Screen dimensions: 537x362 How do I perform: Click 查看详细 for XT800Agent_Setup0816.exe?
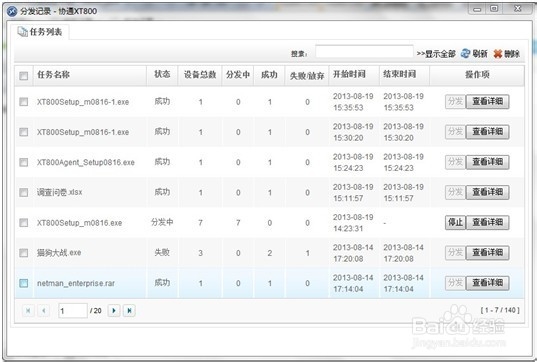pos(488,162)
